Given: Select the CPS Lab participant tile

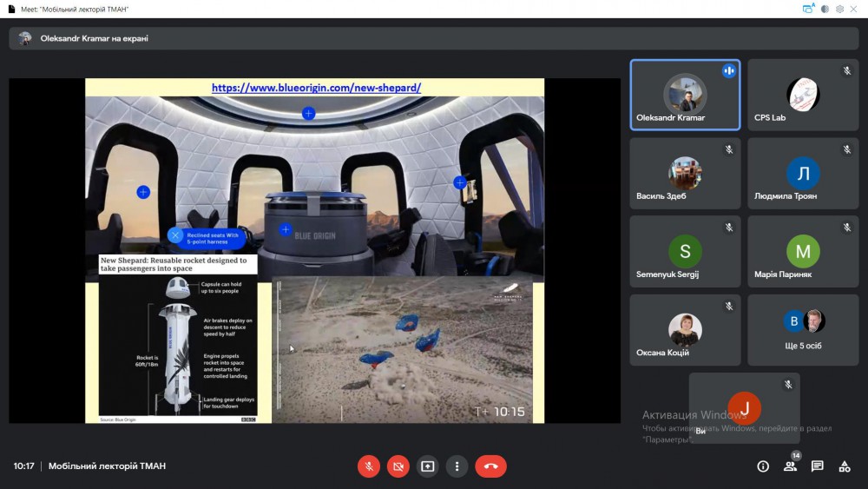Looking at the screenshot, I should click(803, 96).
